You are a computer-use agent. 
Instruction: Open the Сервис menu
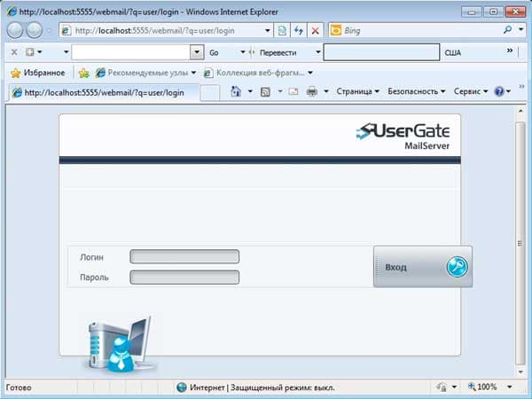coord(471,91)
